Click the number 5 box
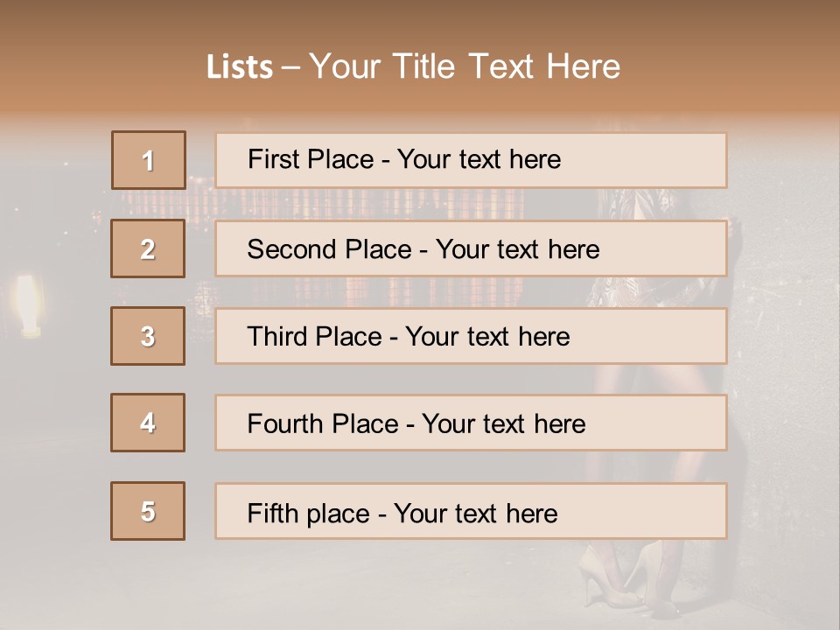 (x=148, y=511)
